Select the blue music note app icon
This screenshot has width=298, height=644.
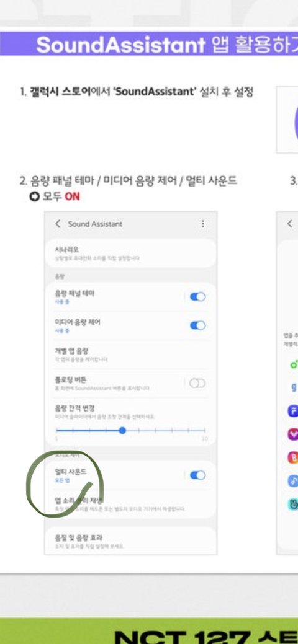coord(293,481)
